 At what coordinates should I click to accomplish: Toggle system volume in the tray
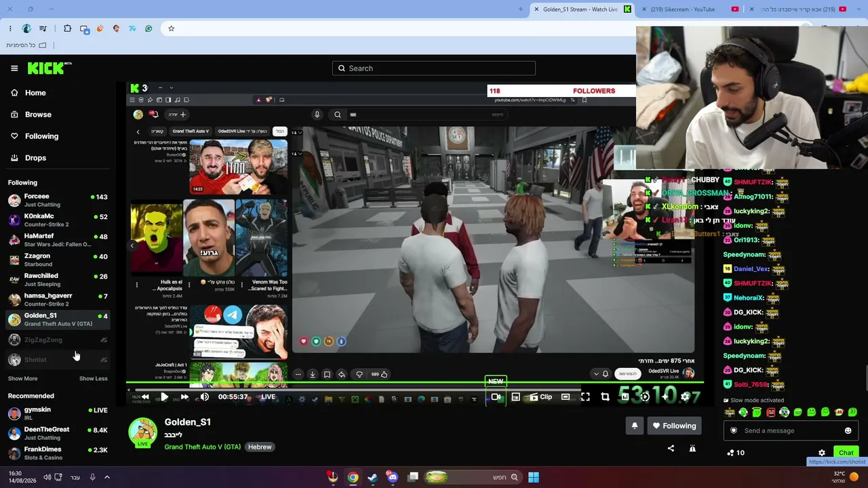click(47, 477)
